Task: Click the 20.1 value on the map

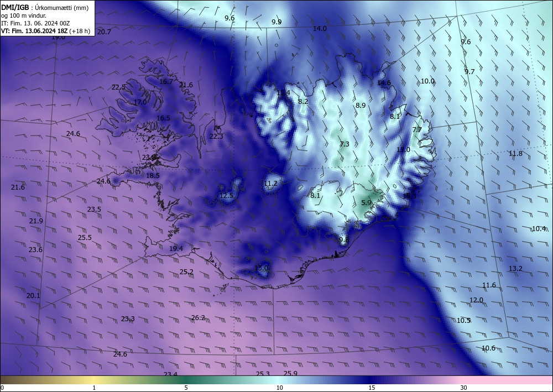Action: point(33,296)
